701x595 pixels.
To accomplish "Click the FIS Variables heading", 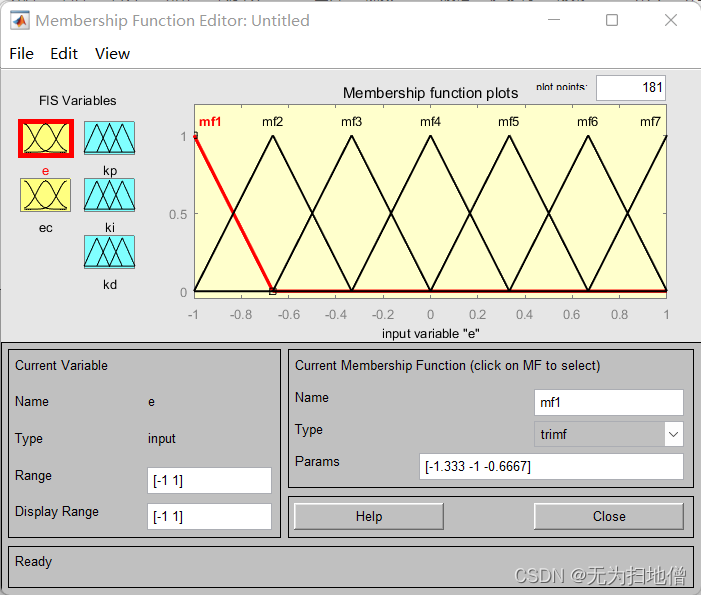I will point(77,101).
